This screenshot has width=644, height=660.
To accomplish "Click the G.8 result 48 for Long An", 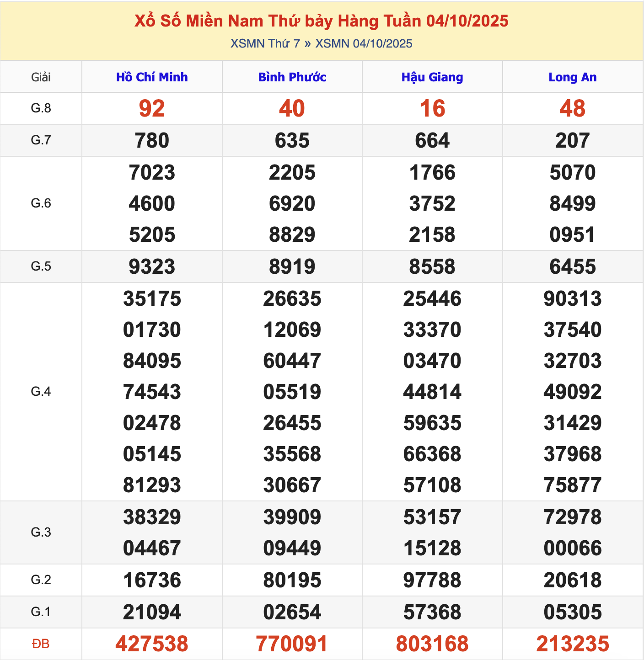I will point(572,108).
